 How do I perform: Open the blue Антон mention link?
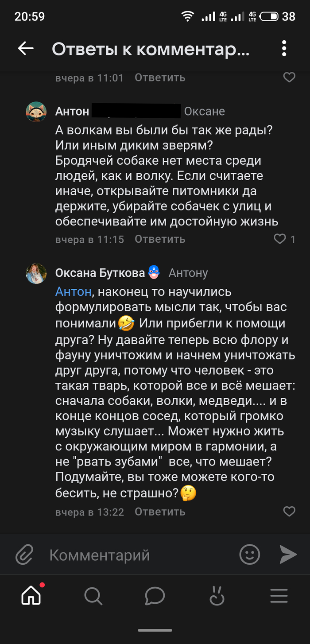pyautogui.click(x=74, y=292)
